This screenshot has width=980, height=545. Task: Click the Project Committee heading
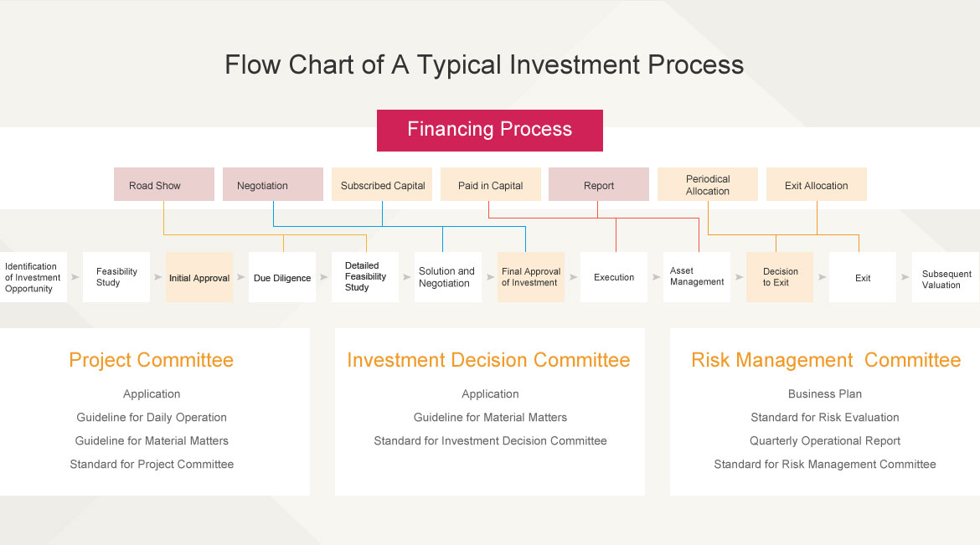coord(152,360)
